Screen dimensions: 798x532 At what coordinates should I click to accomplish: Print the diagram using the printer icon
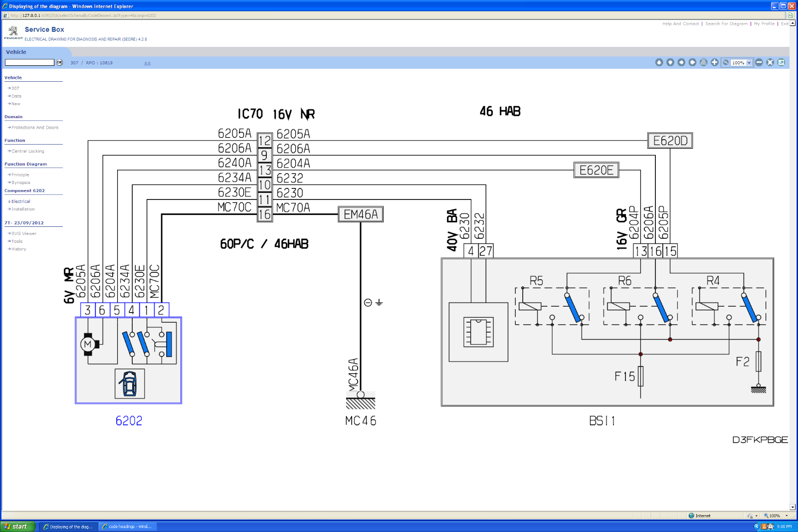[x=703, y=62]
